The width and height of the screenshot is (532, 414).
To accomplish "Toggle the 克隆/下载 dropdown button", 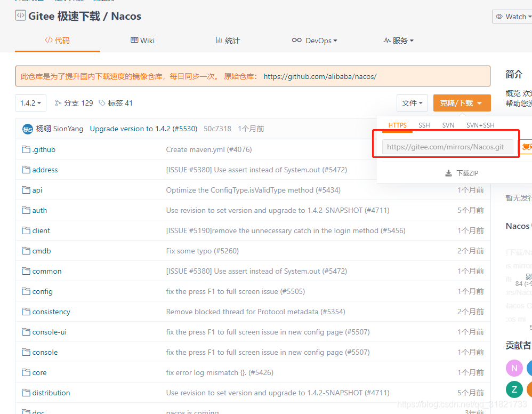I will (x=462, y=103).
